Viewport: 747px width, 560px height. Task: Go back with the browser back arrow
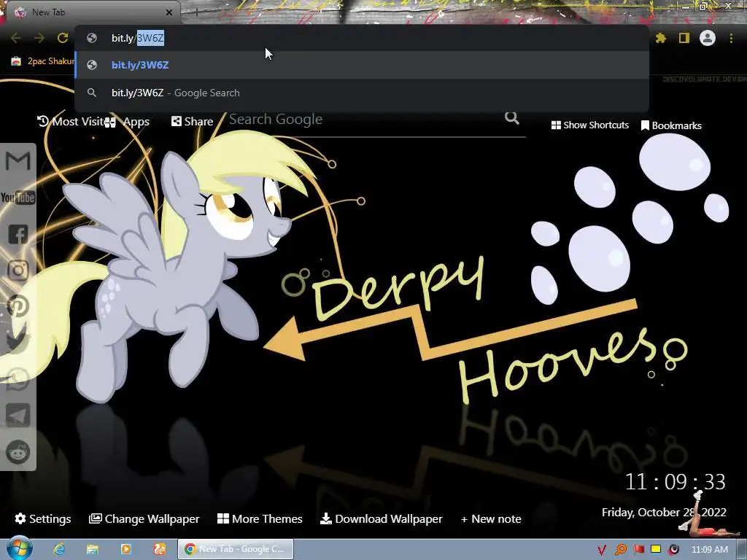click(x=16, y=38)
